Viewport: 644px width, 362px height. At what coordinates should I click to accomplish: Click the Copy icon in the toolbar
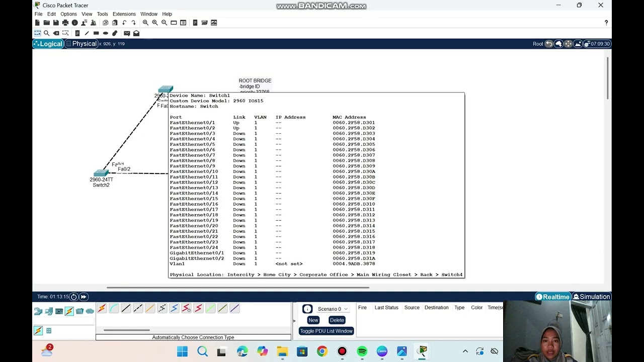pyautogui.click(x=105, y=23)
